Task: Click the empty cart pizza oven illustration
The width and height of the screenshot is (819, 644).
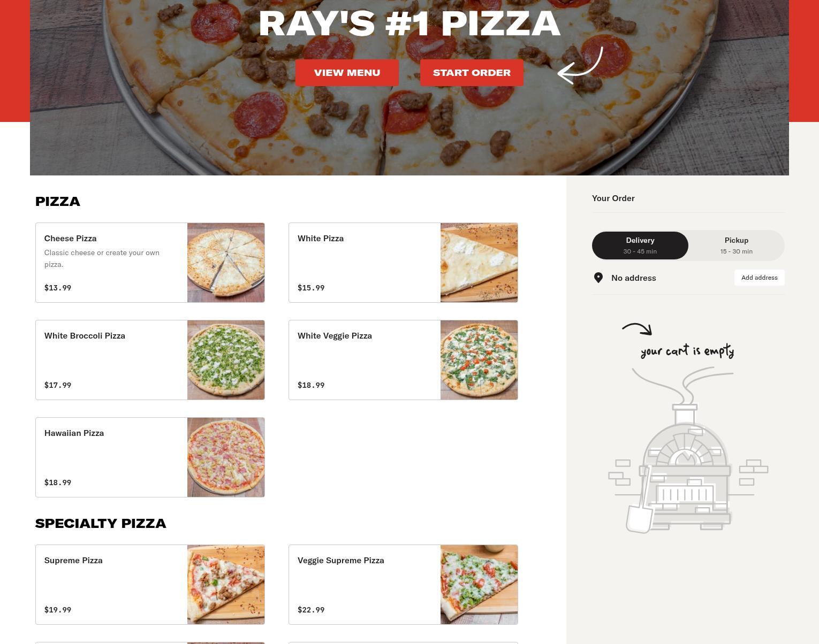Action: pos(688,450)
